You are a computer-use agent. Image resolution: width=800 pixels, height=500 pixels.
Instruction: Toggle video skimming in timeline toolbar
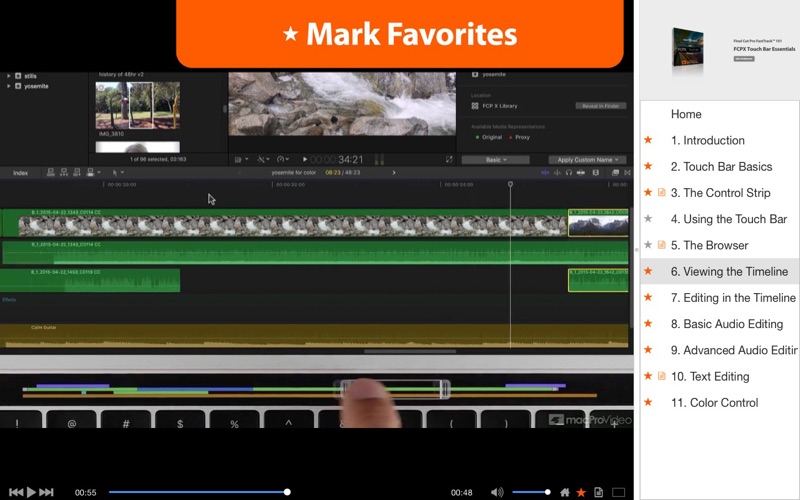(x=545, y=172)
